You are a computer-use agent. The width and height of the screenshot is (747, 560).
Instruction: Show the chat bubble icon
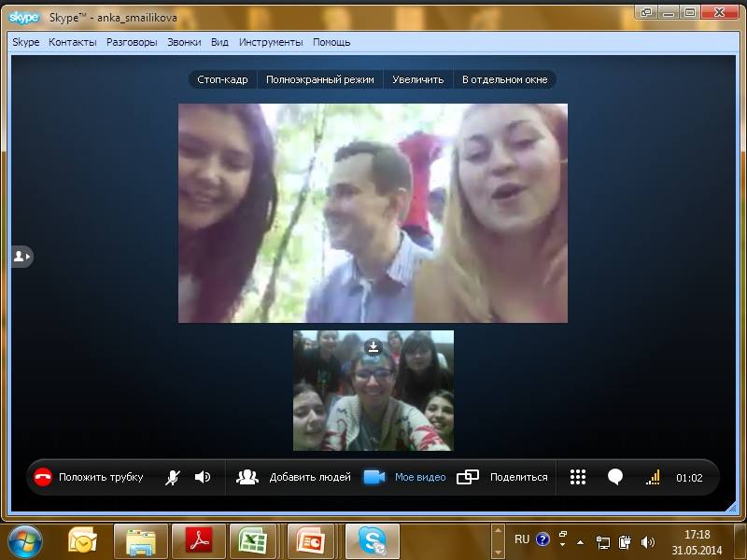pyautogui.click(x=615, y=477)
